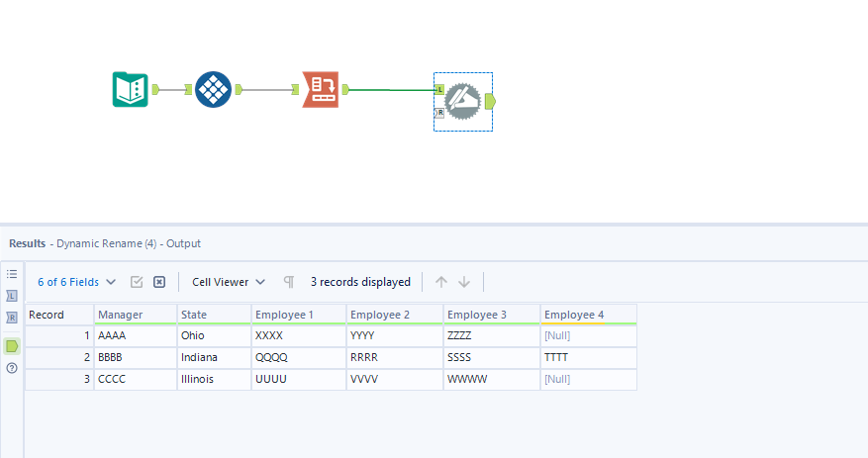The image size is (868, 458).
Task: Open the results messages list view
Action: coord(12,273)
